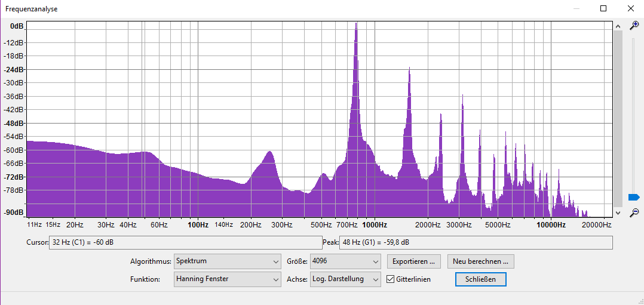The height and width of the screenshot is (305, 644).
Task: Click the Frequenzanalyse window title
Action: pos(31,8)
